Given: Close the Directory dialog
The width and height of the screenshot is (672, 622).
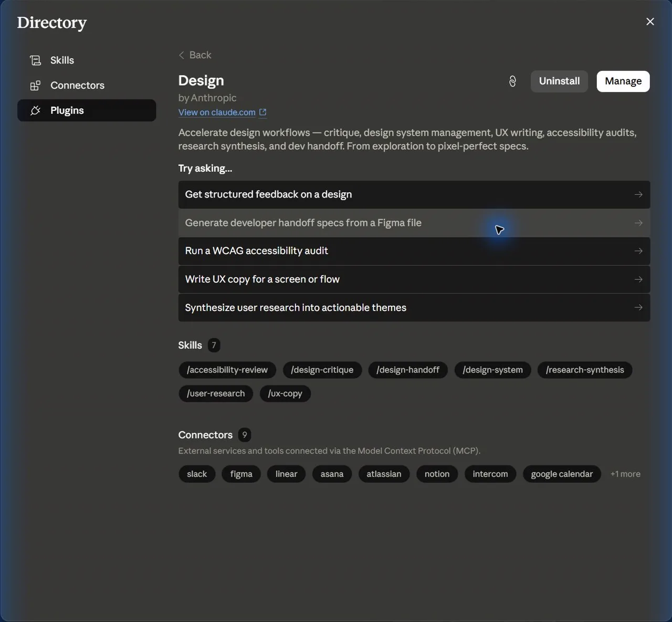Looking at the screenshot, I should tap(650, 22).
